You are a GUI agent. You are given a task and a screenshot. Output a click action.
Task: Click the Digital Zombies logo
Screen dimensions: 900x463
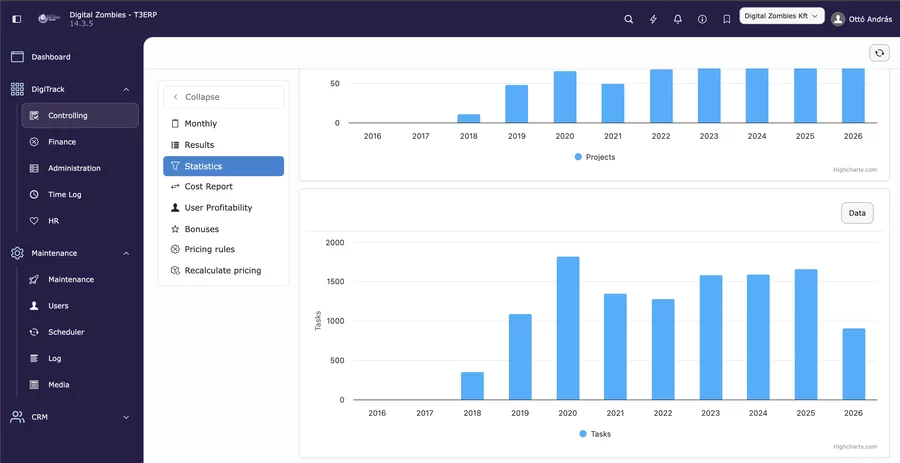point(49,19)
